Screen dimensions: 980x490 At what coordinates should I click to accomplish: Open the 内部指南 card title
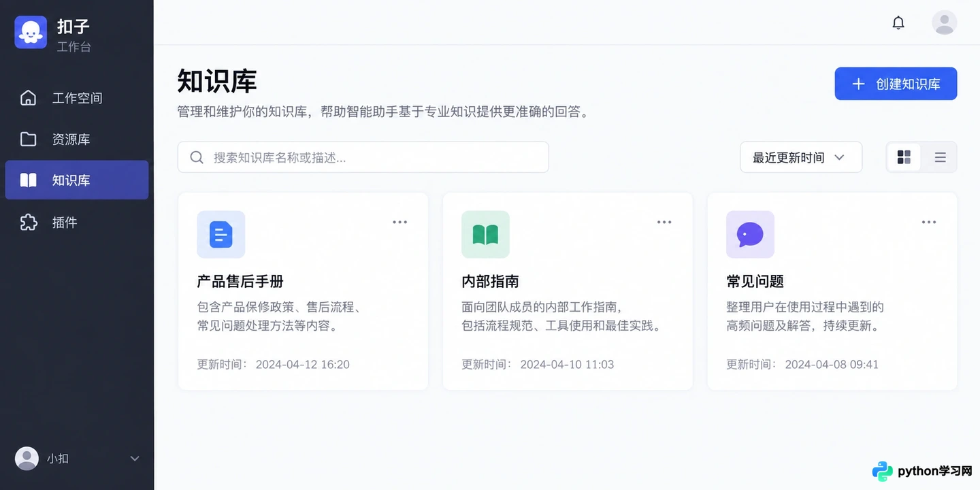[490, 281]
